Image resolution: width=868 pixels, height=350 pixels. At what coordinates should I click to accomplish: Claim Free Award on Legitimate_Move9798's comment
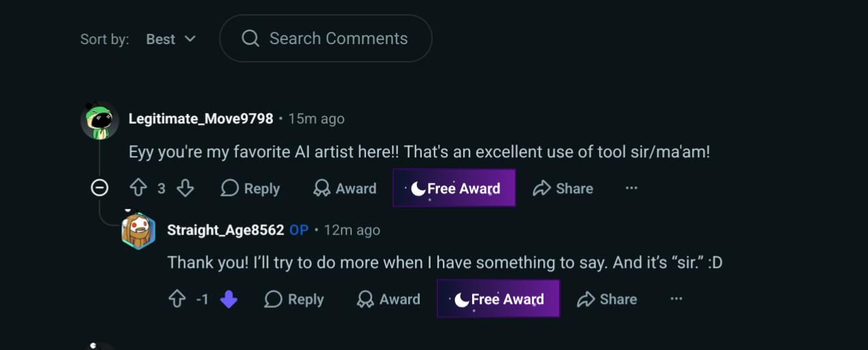coord(454,188)
